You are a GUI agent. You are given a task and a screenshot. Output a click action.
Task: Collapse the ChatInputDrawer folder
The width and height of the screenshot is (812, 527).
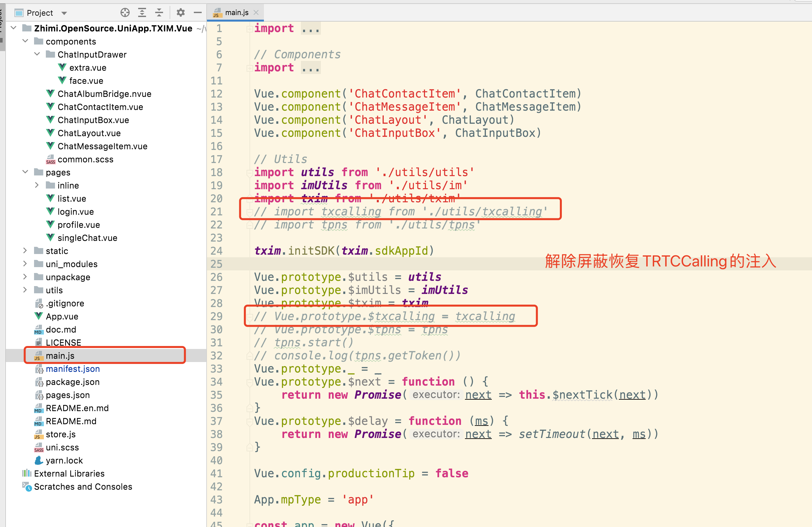point(37,54)
